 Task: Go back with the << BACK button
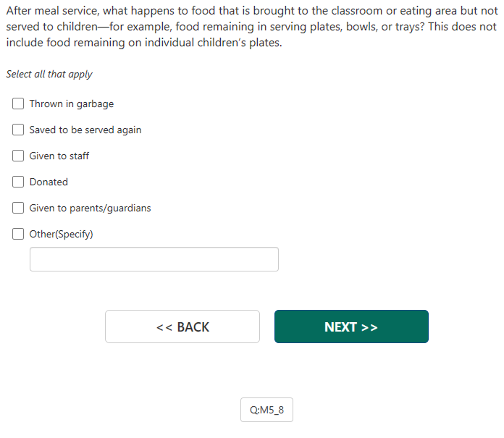pos(182,327)
